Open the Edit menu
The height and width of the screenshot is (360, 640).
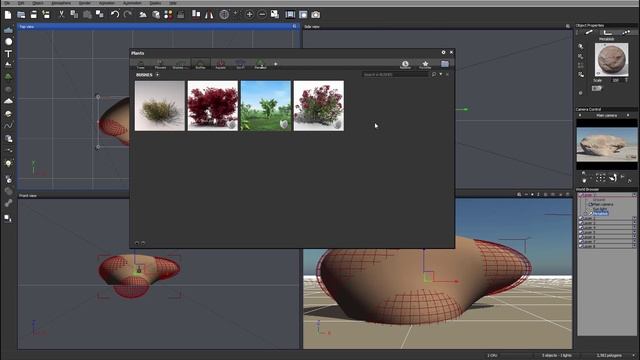point(21,3)
